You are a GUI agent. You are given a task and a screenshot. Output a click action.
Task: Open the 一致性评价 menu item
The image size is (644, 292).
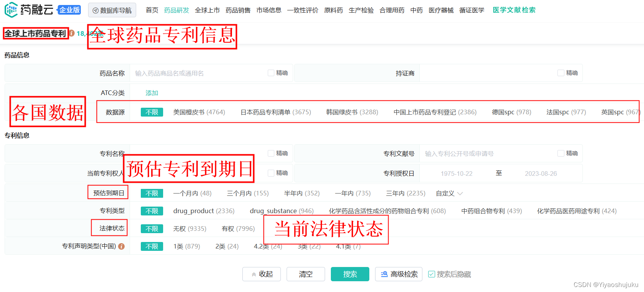pos(303,10)
